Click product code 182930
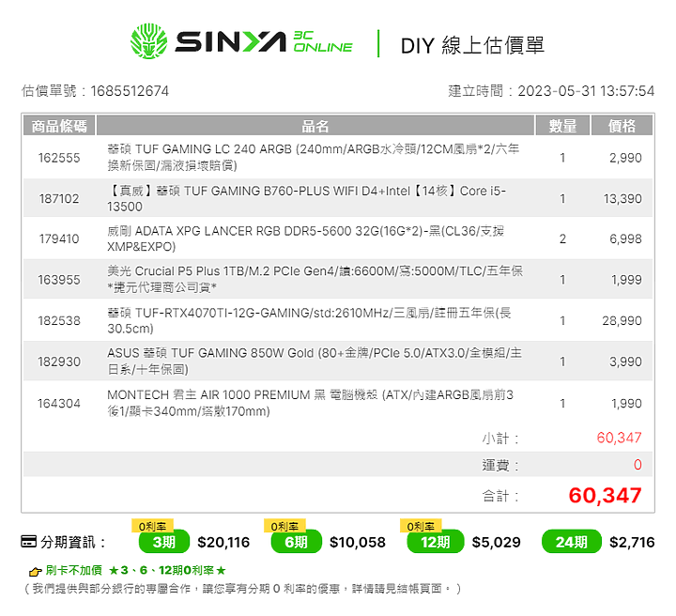The height and width of the screenshot is (616, 676). [59, 362]
